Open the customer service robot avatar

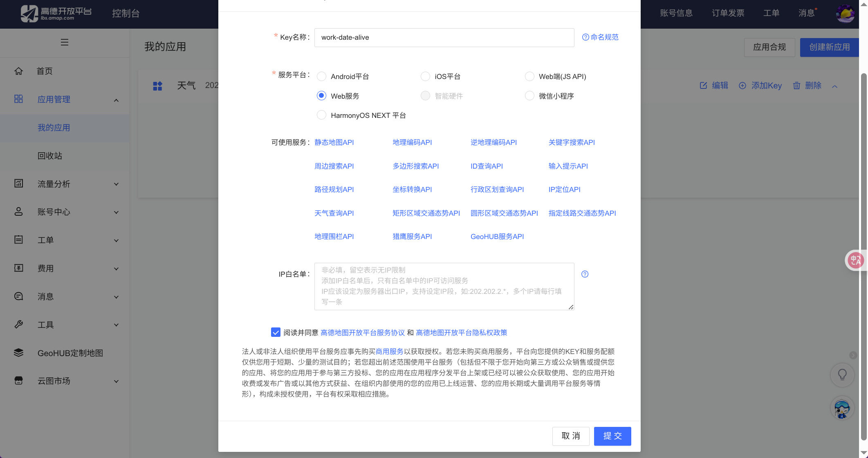[842, 408]
